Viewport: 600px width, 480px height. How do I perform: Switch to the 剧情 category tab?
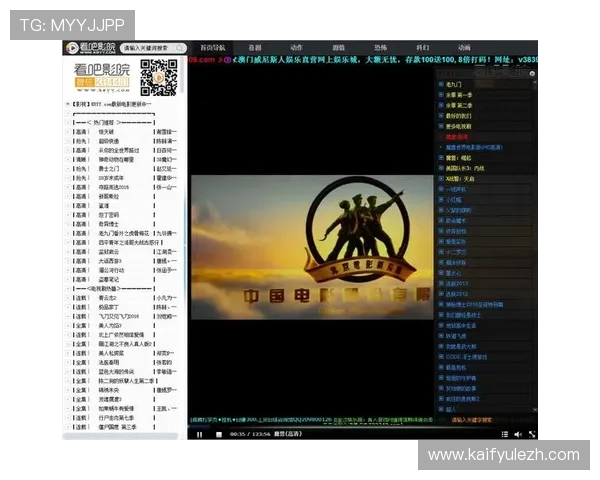[338, 48]
